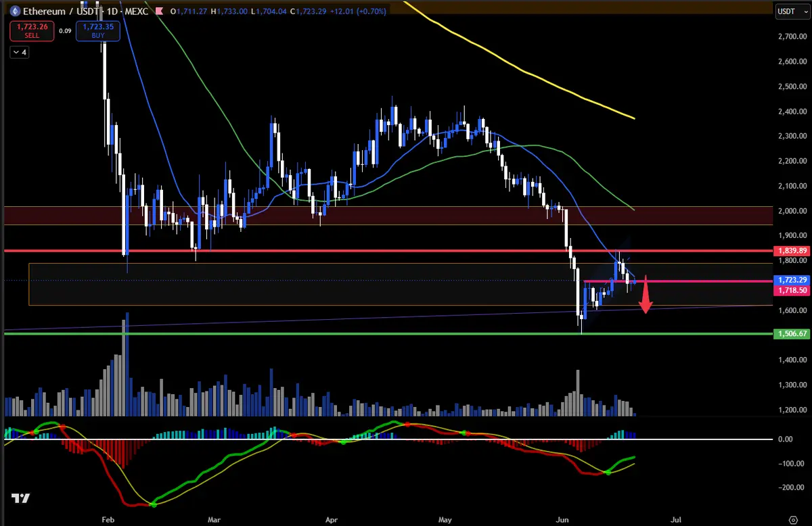Click the 2,000.00 level on the price axis
This screenshot has height=526, width=812.
click(792, 210)
